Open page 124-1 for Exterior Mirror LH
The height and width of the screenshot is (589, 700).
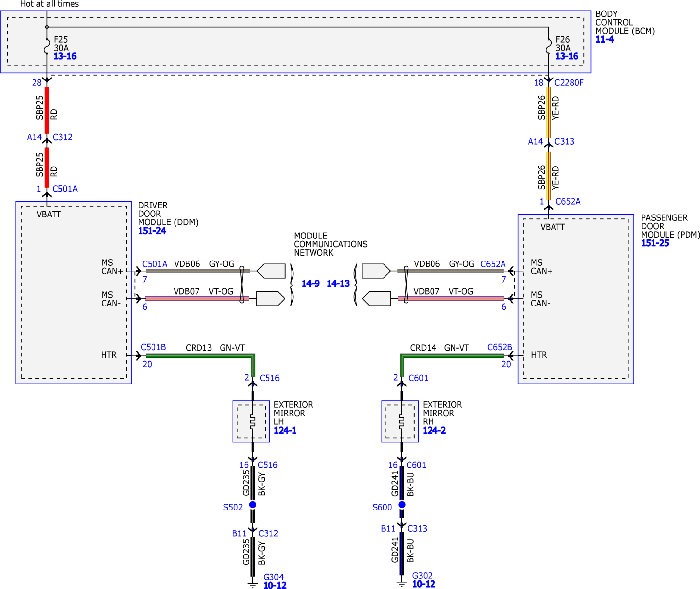coord(285,430)
